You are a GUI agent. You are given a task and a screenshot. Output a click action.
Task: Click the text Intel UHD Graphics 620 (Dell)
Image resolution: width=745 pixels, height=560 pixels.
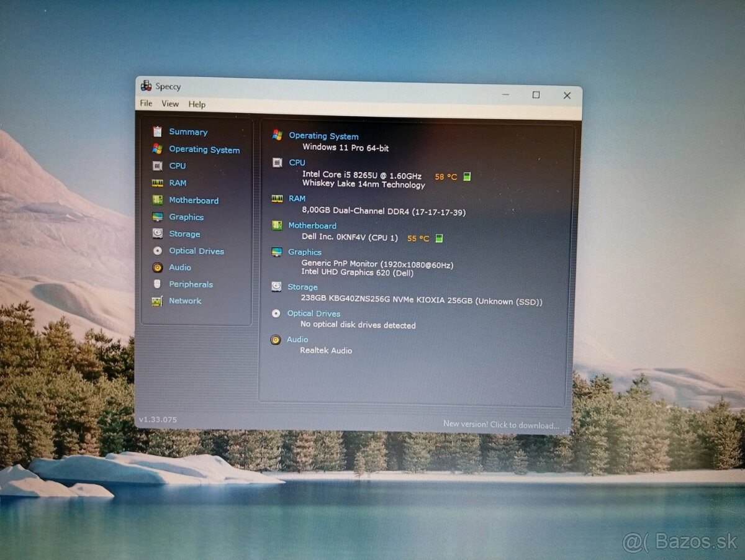(x=358, y=273)
